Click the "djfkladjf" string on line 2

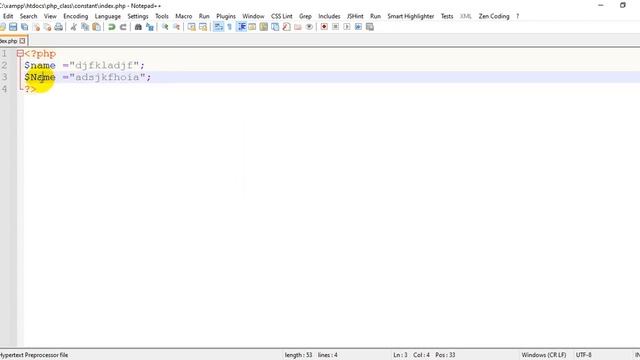point(104,65)
